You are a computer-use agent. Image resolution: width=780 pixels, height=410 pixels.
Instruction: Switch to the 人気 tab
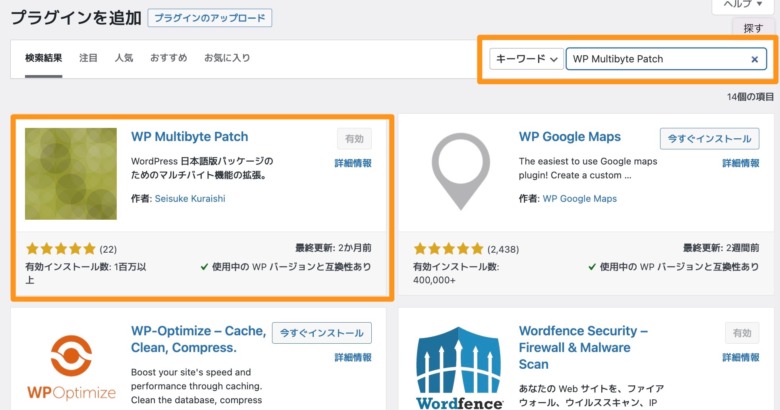(x=124, y=58)
